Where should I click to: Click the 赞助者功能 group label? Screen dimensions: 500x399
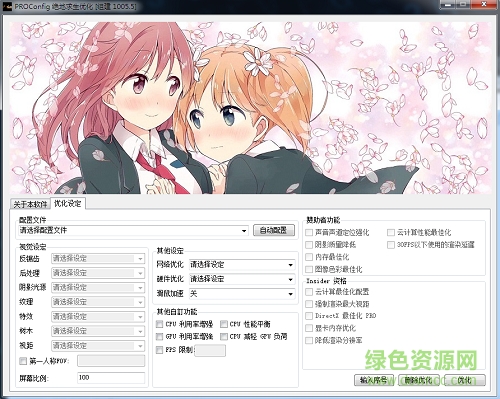pos(323,220)
